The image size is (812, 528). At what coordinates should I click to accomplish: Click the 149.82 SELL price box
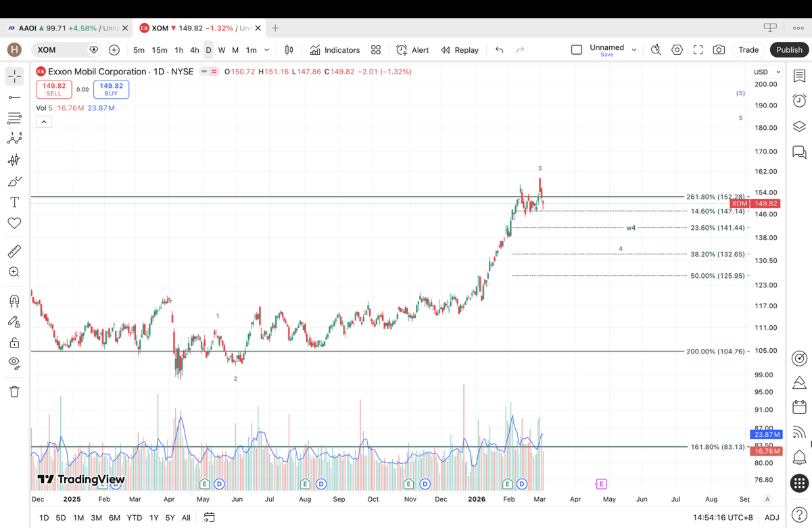tap(54, 89)
